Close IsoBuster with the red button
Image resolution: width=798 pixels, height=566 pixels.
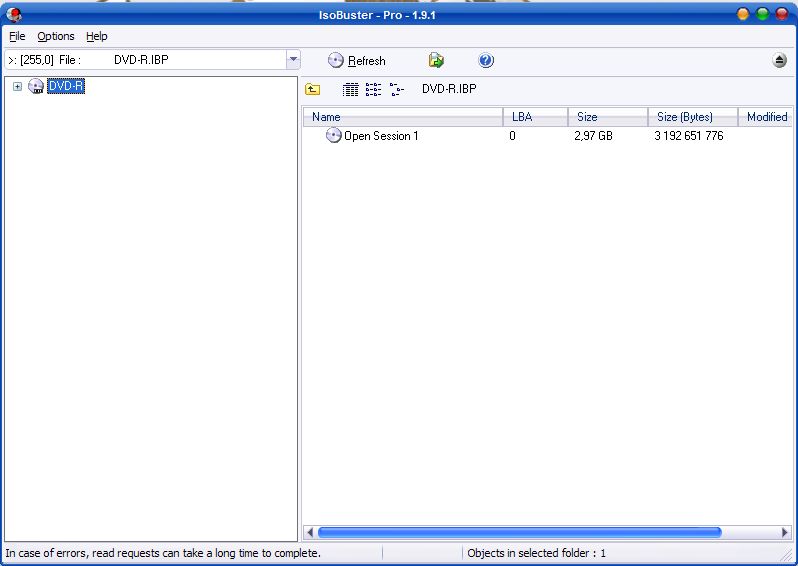[782, 14]
